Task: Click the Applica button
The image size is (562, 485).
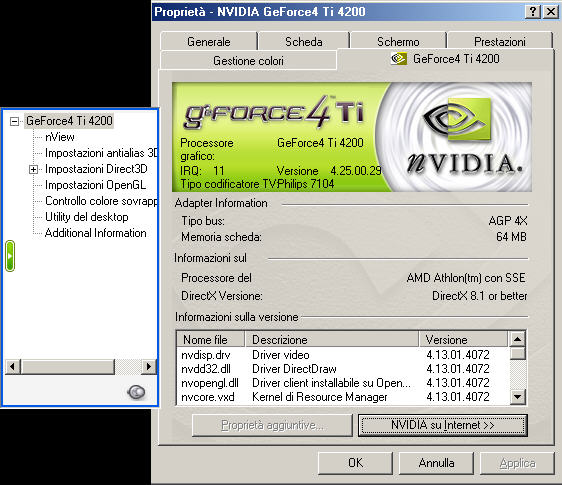Action: [x=518, y=463]
